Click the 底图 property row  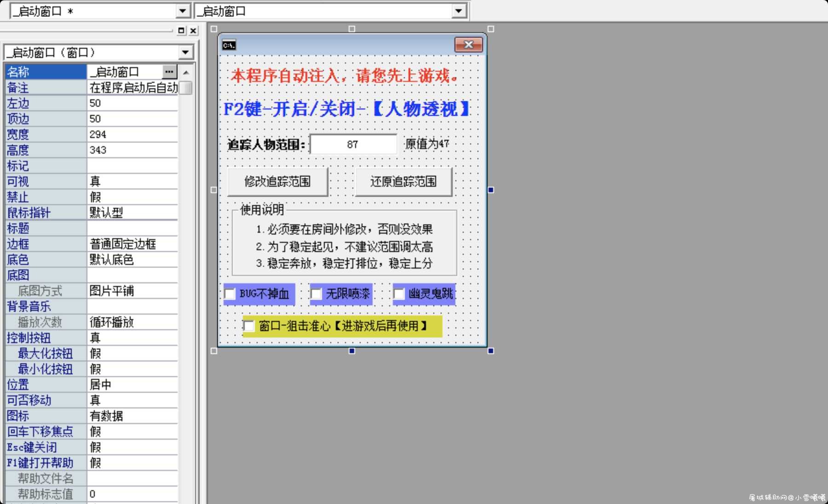pyautogui.click(x=91, y=275)
